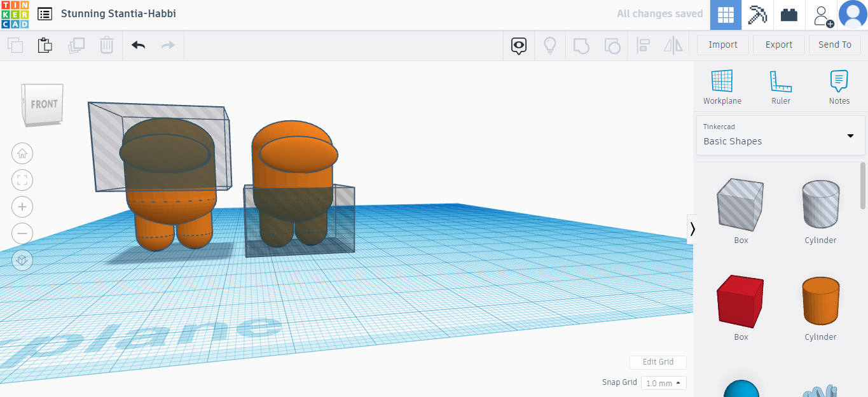Click the Copy icon in the toolbar

point(15,45)
